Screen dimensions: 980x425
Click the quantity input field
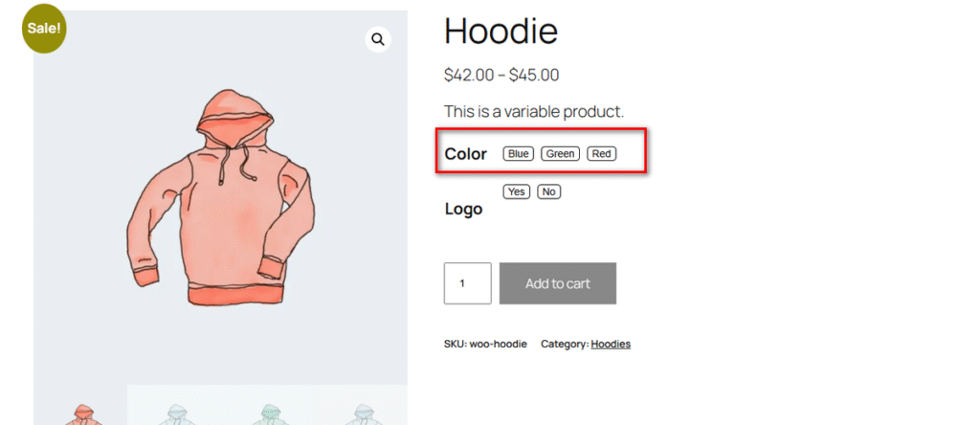click(x=467, y=283)
